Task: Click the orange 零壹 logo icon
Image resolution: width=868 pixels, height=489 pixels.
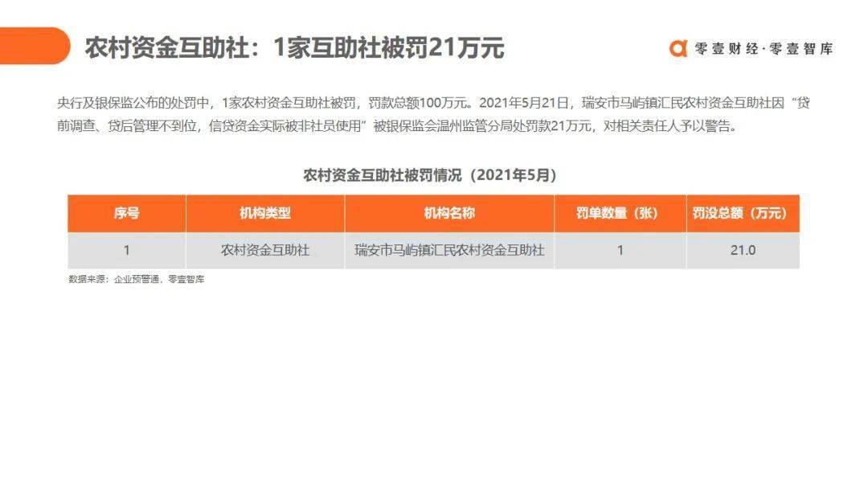Action: [x=678, y=49]
